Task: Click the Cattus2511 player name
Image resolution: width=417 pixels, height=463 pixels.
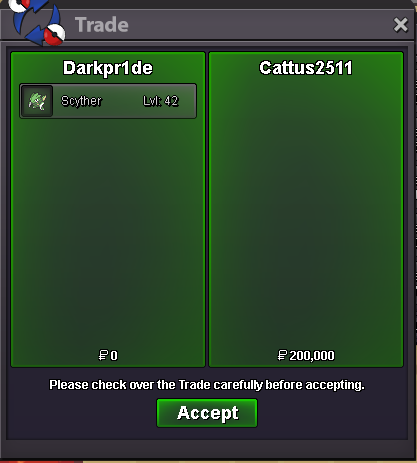Action: 306,68
